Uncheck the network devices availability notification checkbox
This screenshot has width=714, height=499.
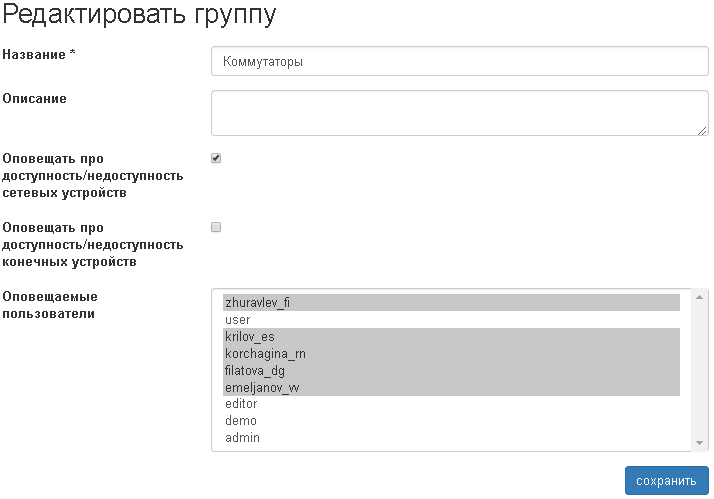pos(216,158)
